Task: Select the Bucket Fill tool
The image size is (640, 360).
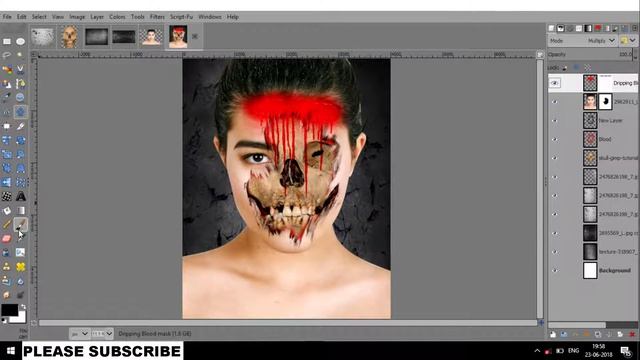Action: click(x=7, y=211)
